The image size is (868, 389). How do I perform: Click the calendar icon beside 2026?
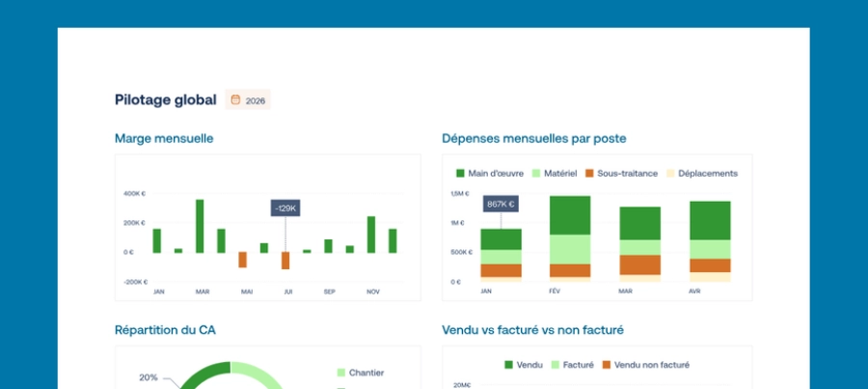click(x=235, y=99)
